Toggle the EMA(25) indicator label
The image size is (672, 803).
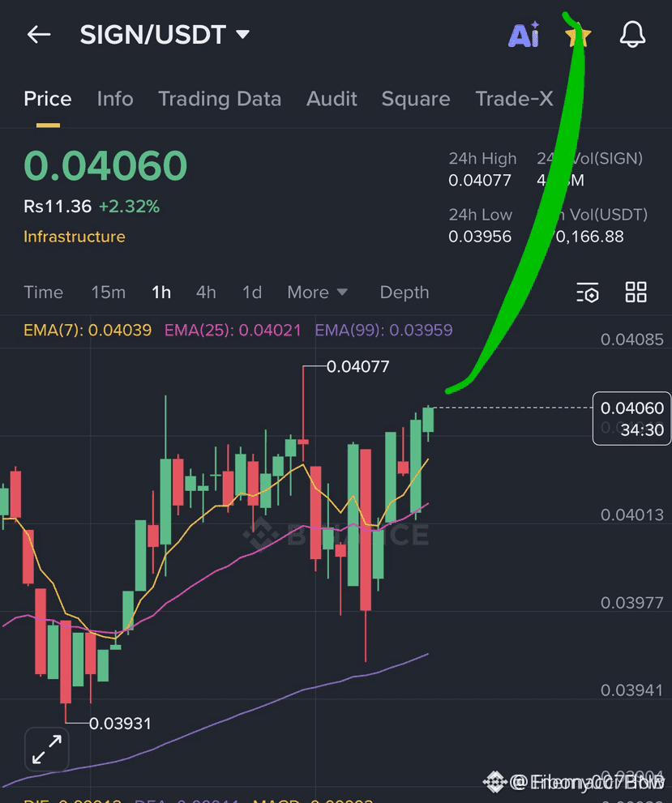tap(232, 331)
